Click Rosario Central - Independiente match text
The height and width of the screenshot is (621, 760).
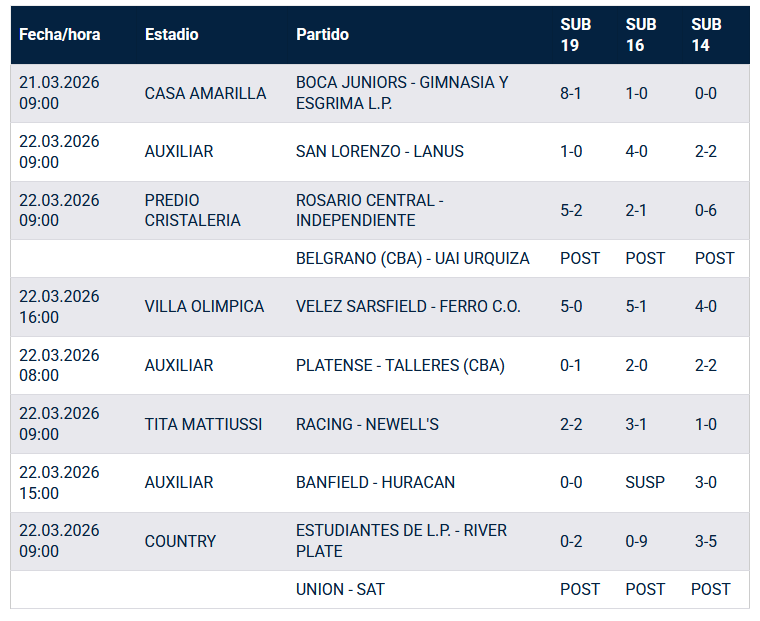point(370,210)
